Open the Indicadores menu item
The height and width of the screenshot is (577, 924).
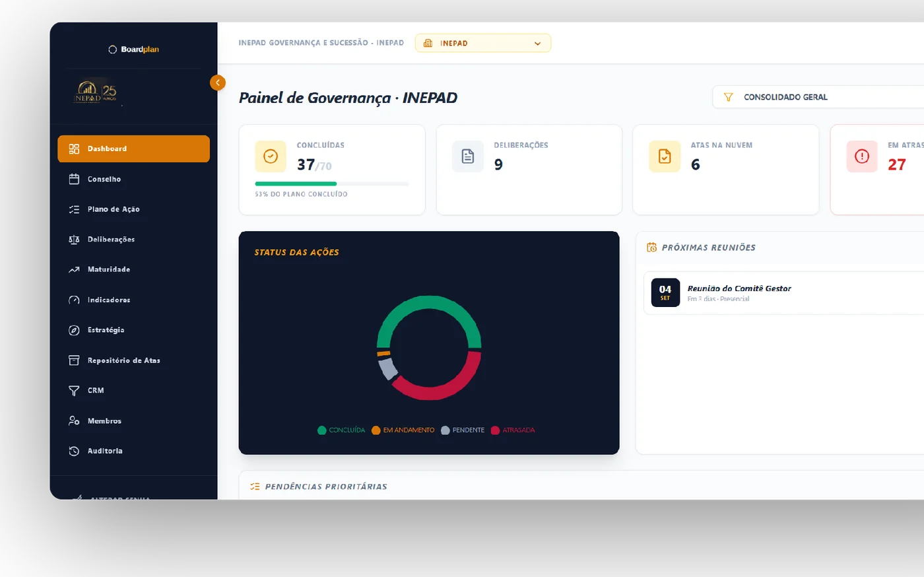coord(133,300)
